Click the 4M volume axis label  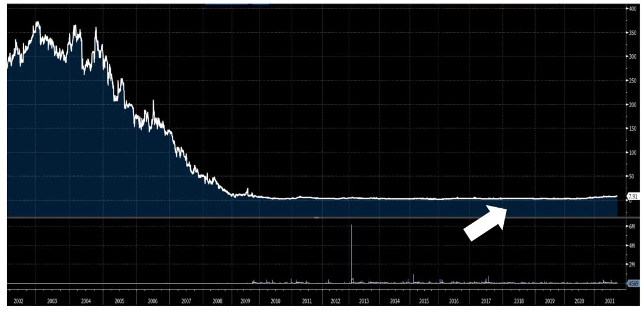(632, 245)
